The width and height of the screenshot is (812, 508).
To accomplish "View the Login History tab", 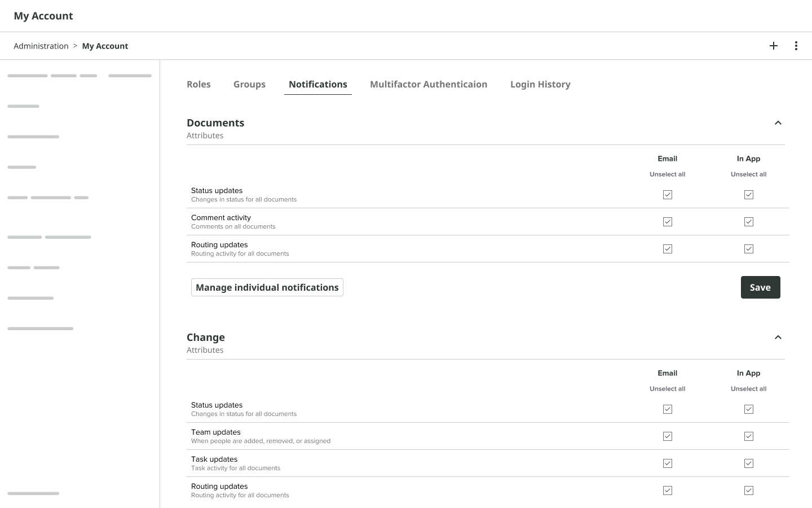I will click(x=540, y=84).
